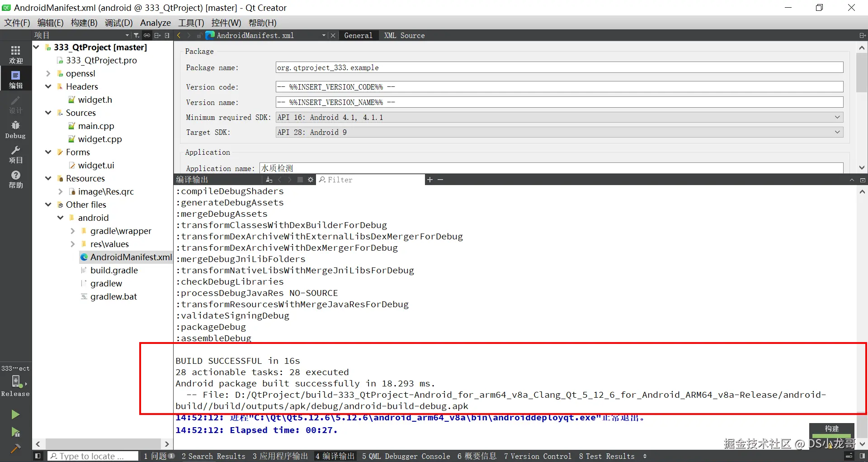
Task: Open the 帮助 (Help) mode
Action: [x=16, y=179]
